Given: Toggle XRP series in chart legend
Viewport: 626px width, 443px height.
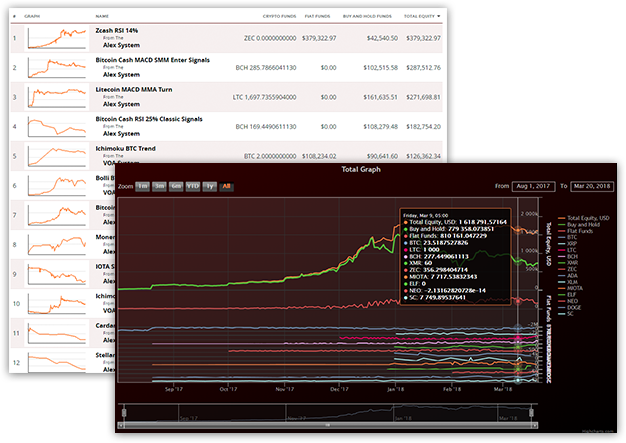Looking at the screenshot, I should [x=567, y=243].
